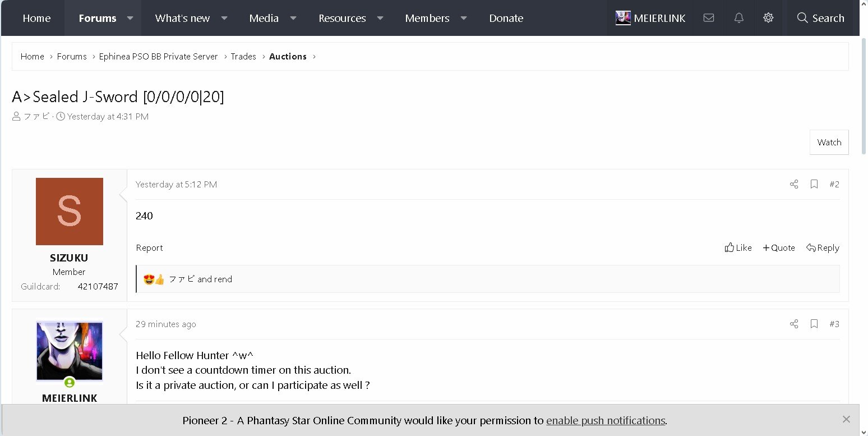
Task: Open the settings gear icon
Action: pyautogui.click(x=768, y=18)
